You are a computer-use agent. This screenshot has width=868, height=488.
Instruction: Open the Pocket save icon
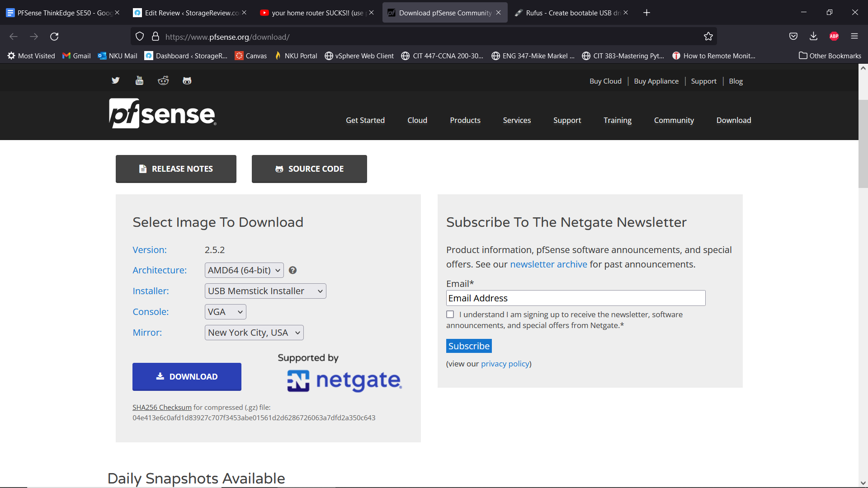tap(793, 37)
